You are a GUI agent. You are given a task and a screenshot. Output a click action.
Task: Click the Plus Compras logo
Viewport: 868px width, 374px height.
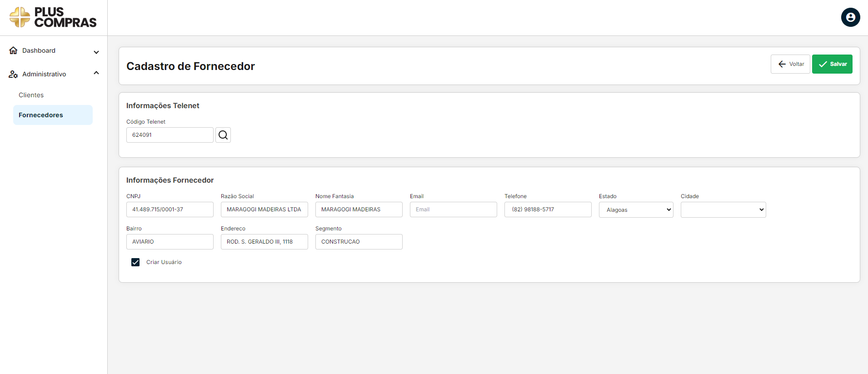(53, 17)
